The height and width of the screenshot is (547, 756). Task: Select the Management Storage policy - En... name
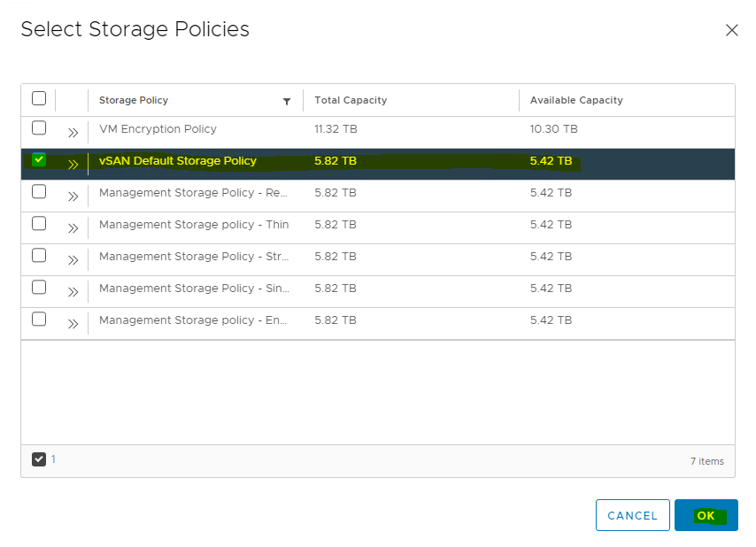pos(193,320)
